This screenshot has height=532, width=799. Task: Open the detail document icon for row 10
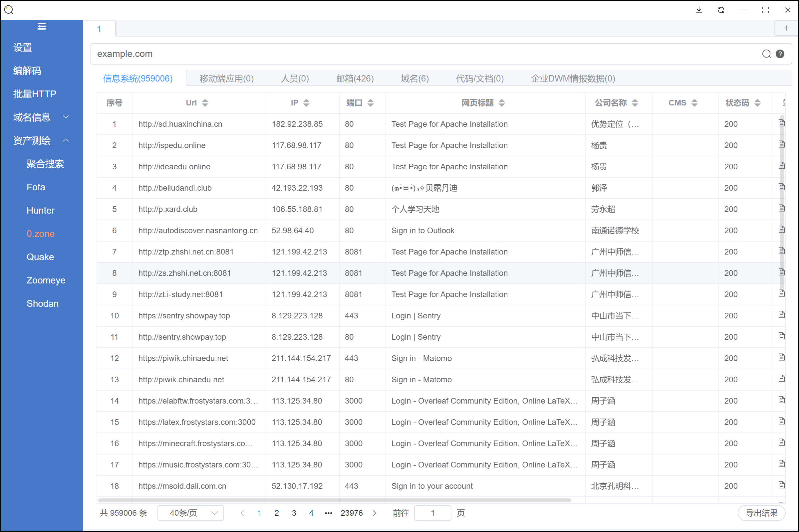[781, 315]
